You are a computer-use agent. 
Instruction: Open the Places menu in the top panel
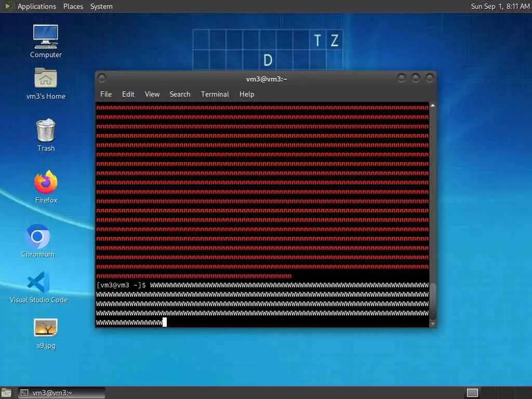point(73,6)
